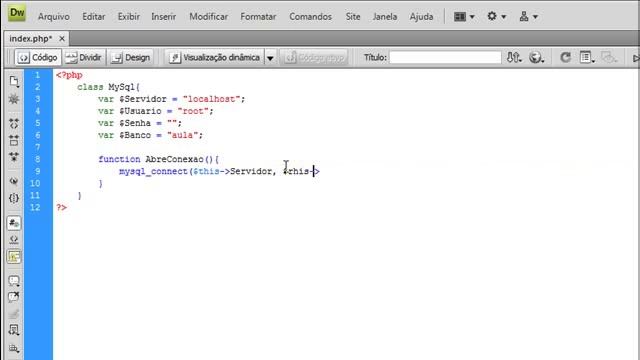Image resolution: width=640 pixels, height=360 pixels.
Task: Click the balance braces icon
Action: [x=14, y=198]
